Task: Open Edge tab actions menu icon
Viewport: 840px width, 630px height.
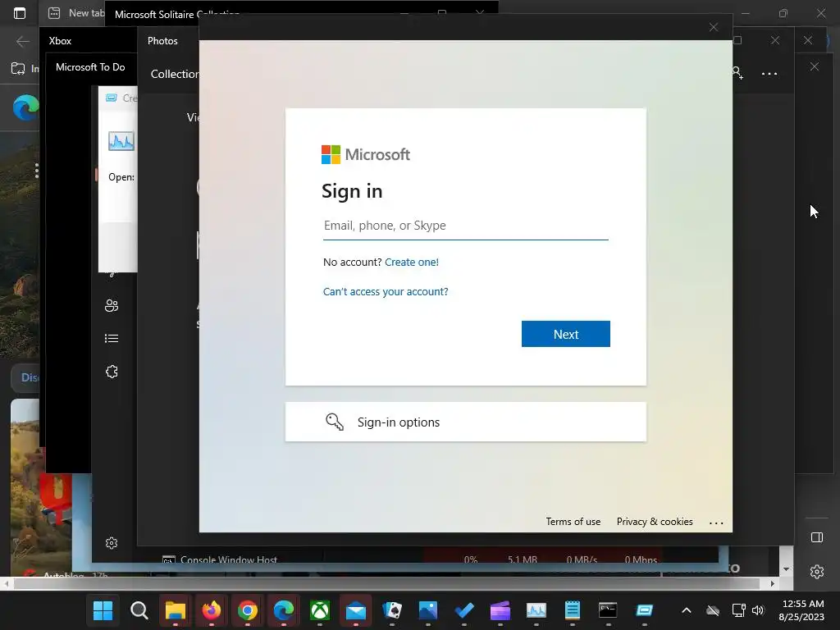Action: coord(20,13)
